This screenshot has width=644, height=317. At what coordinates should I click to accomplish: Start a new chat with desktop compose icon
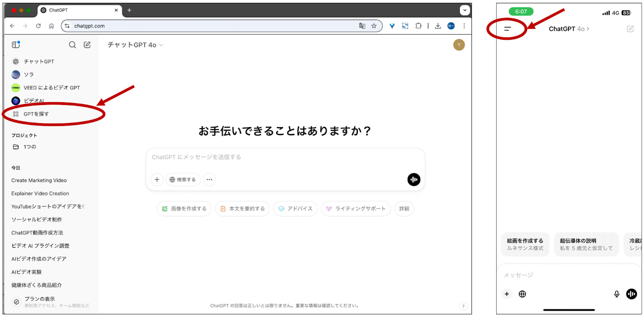87,45
